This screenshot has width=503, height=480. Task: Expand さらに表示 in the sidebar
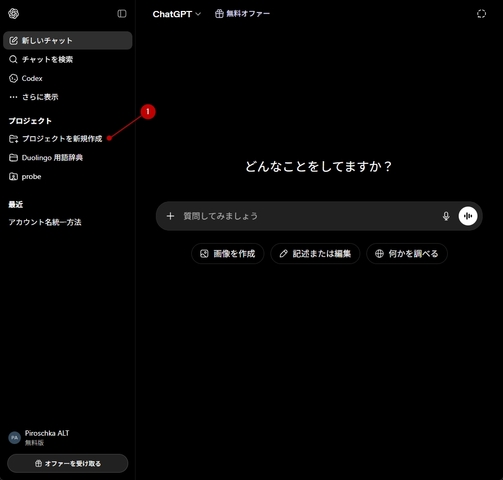pos(68,97)
